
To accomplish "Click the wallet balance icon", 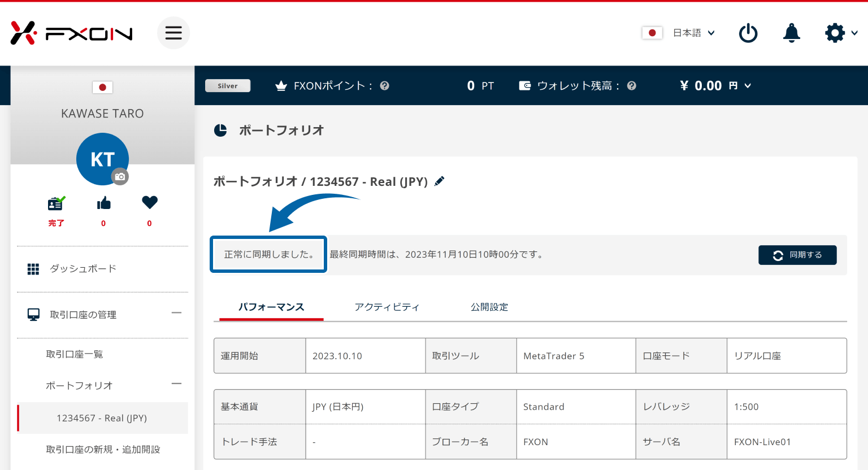I will point(525,86).
